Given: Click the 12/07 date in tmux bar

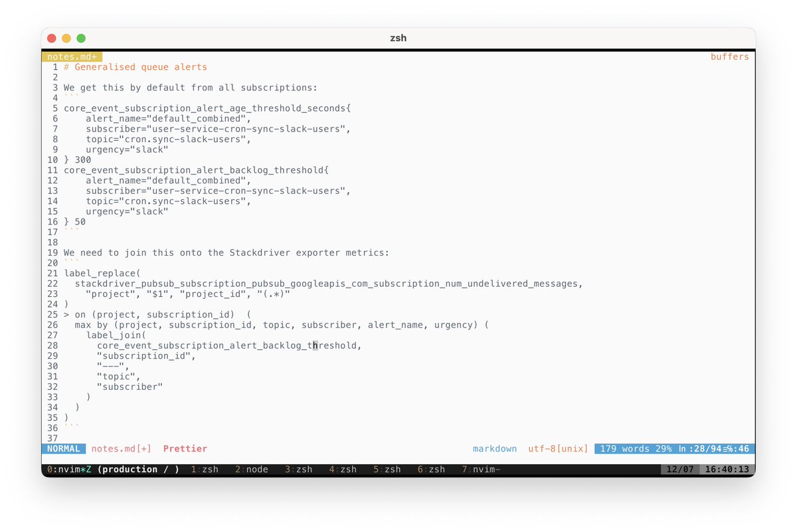Looking at the screenshot, I should [x=679, y=470].
